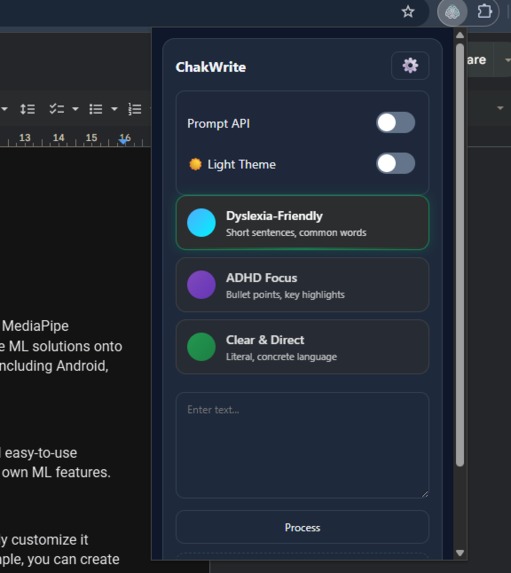511x573 pixels.
Task: Toggle the Prompt API switch
Action: click(395, 123)
